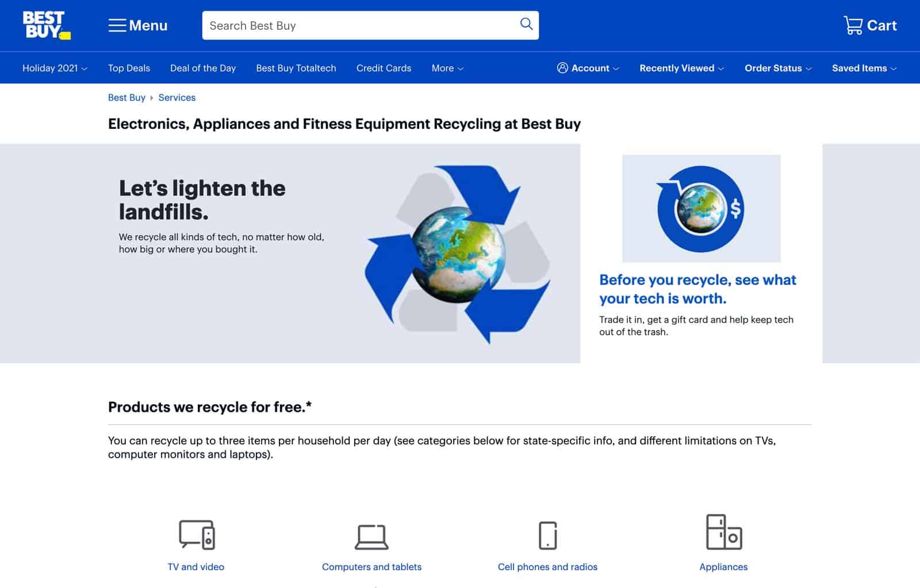Open Computers and tablets link
This screenshot has height=588, width=920.
click(x=371, y=567)
